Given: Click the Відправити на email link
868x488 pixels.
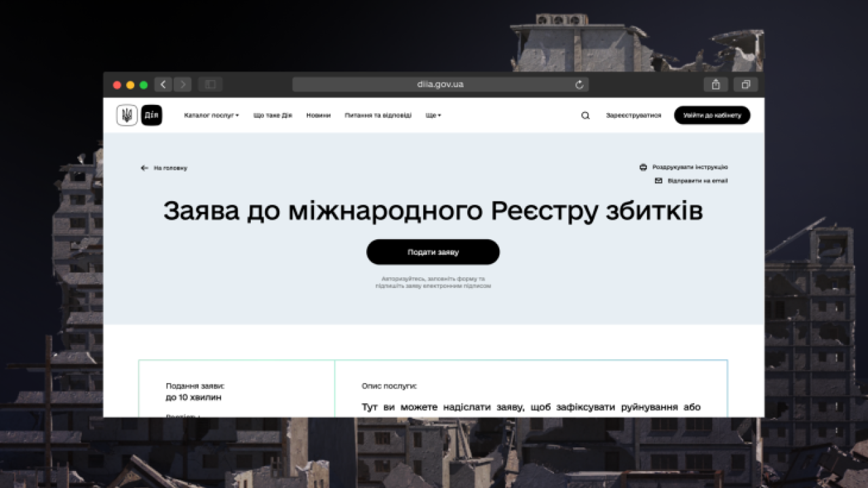Looking at the screenshot, I should click(x=698, y=181).
